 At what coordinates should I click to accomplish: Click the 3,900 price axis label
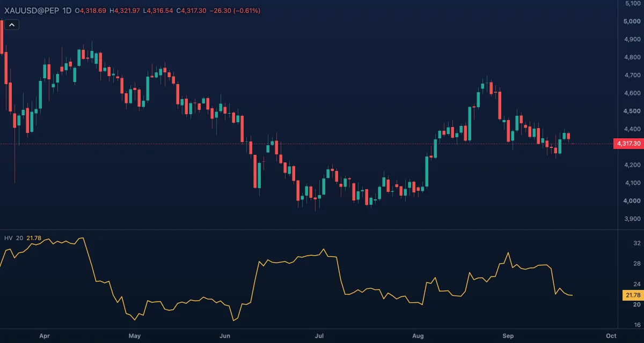click(x=631, y=219)
